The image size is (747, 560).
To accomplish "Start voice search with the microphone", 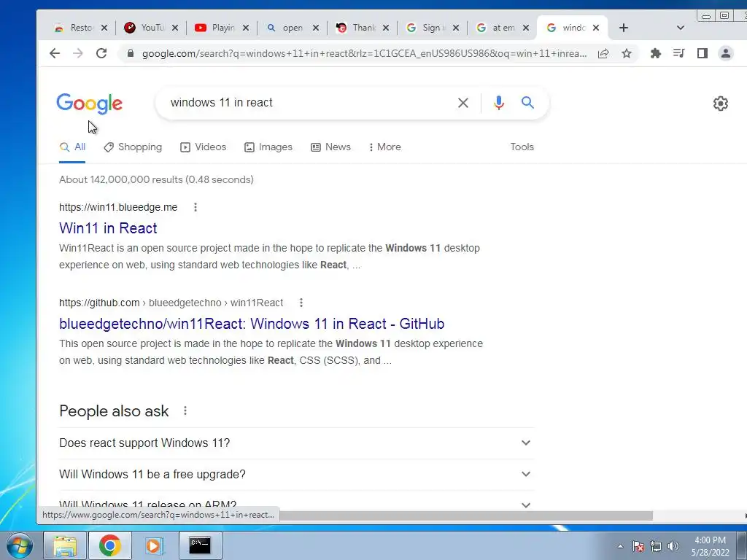I will tap(499, 103).
